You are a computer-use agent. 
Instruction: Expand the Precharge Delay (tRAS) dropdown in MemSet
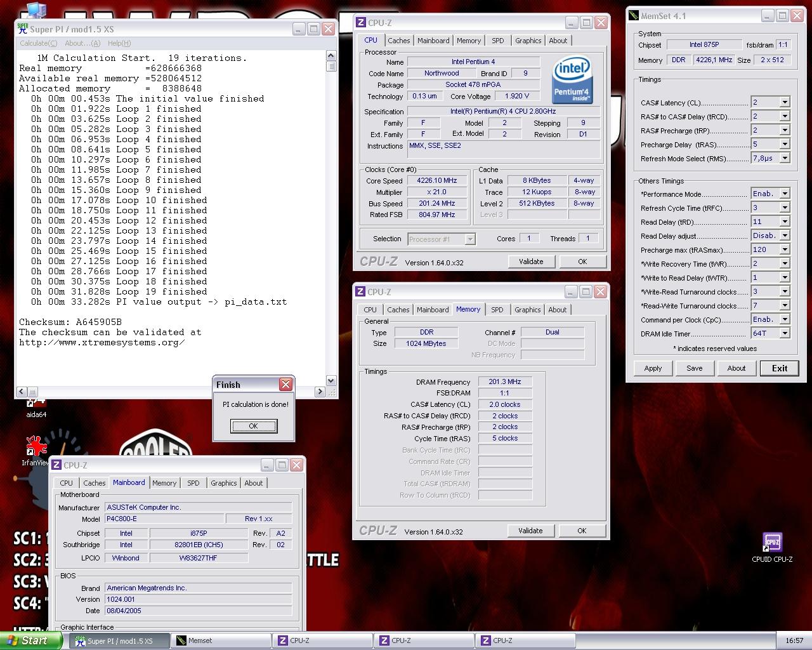coord(785,144)
